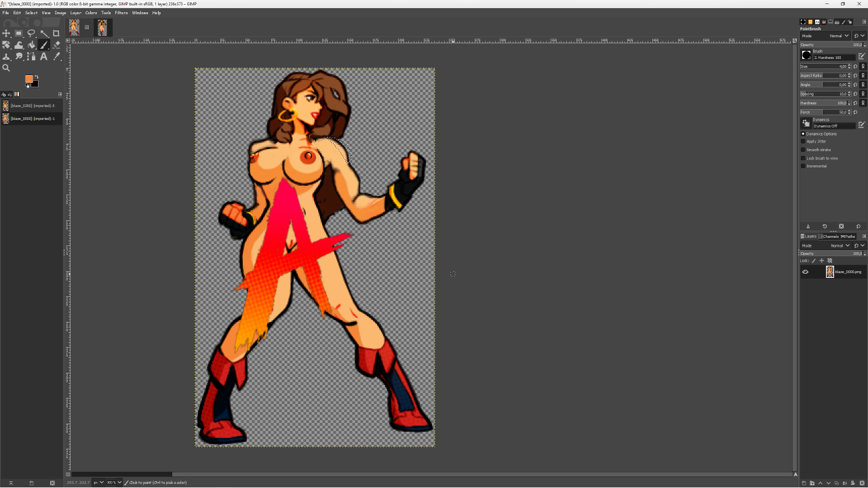Enable Smooth stroke checkbox
This screenshot has width=868, height=488.
[803, 150]
